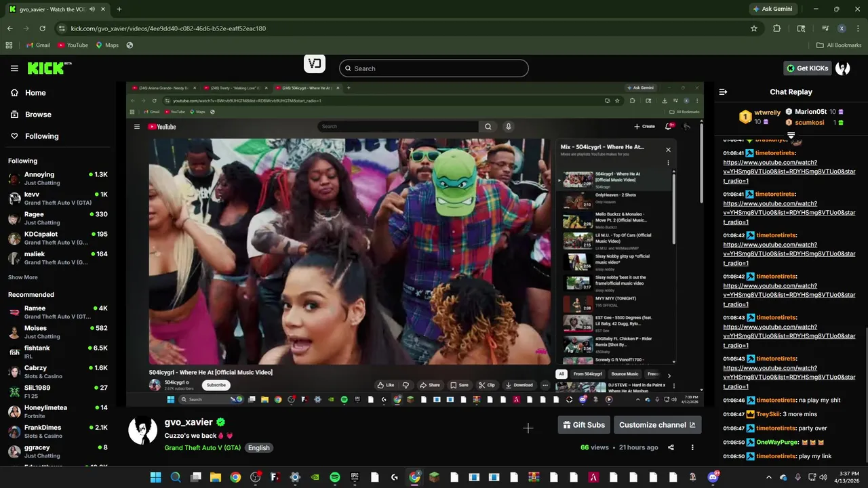868x488 pixels.
Task: Click the Kick search field
Action: [433, 68]
